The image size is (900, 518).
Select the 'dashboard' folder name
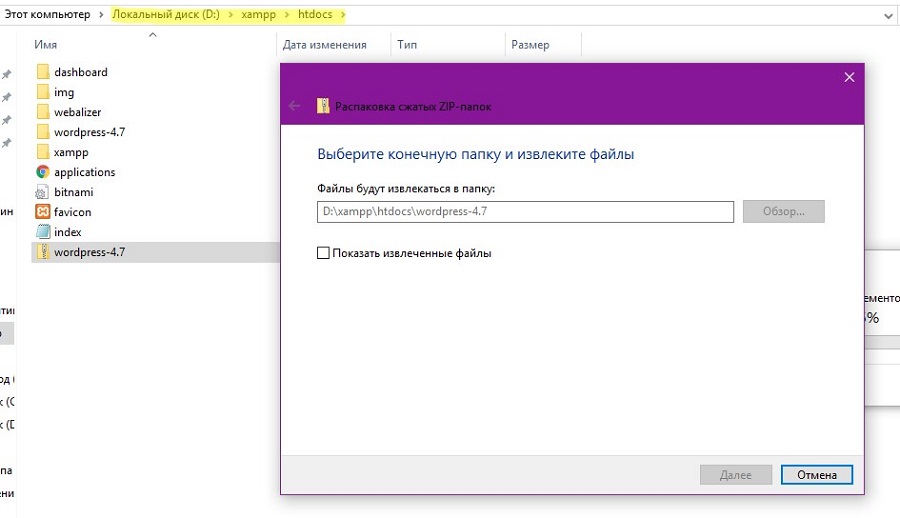tap(81, 72)
